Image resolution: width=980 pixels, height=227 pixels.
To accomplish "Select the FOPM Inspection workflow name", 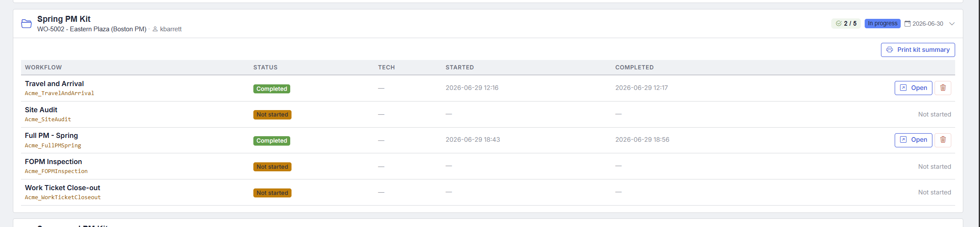I will pos(53,161).
